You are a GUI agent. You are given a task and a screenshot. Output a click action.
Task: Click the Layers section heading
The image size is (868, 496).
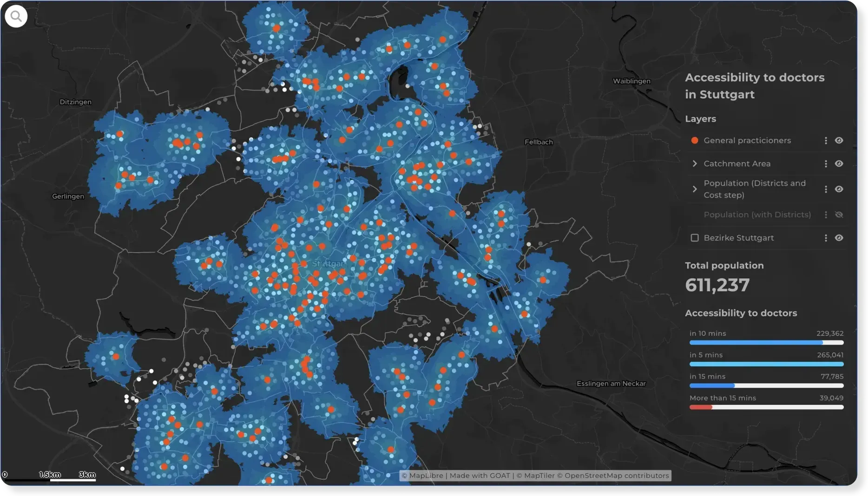coord(700,119)
